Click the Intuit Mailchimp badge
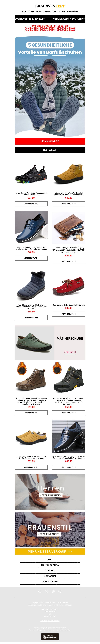 [x=50, y=636]
